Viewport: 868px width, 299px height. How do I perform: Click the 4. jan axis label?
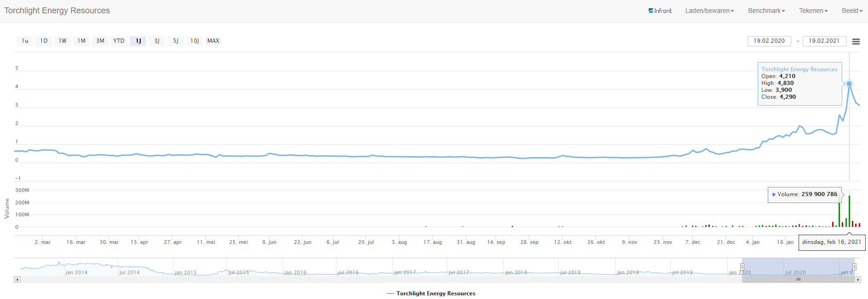[x=753, y=242]
